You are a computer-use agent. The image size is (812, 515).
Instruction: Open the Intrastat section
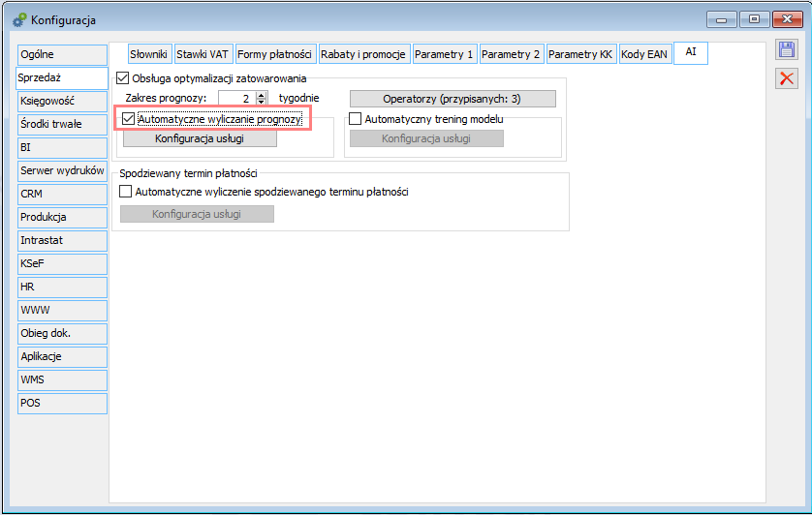[62, 241]
